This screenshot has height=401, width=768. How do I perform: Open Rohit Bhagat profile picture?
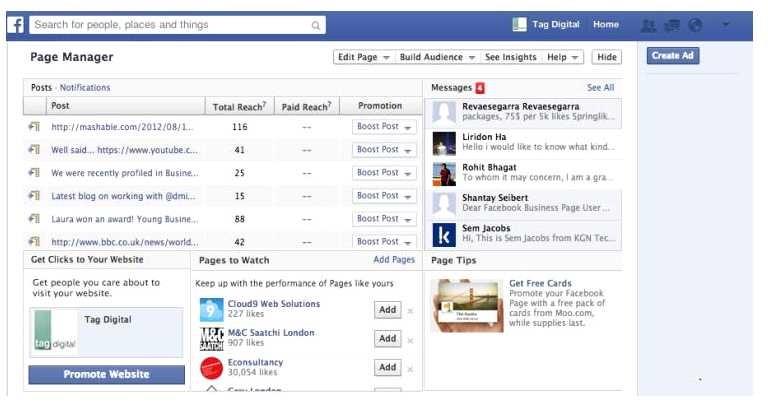(444, 174)
